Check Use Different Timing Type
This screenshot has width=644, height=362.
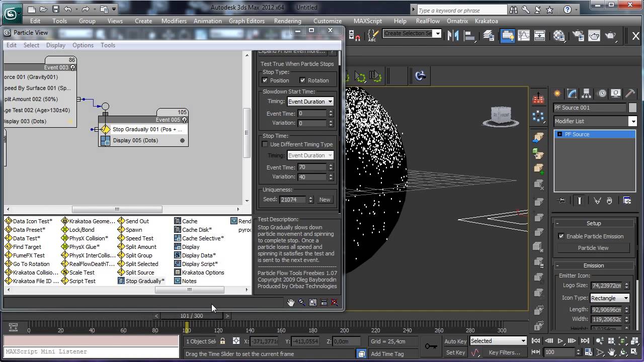click(265, 144)
